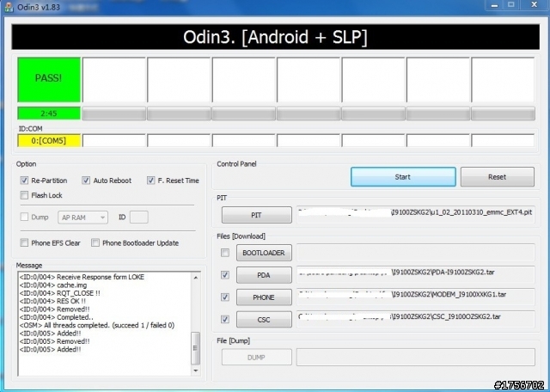This screenshot has height=392, width=550.
Task: Toggle the Re-Partition checkbox
Action: pyautogui.click(x=24, y=181)
